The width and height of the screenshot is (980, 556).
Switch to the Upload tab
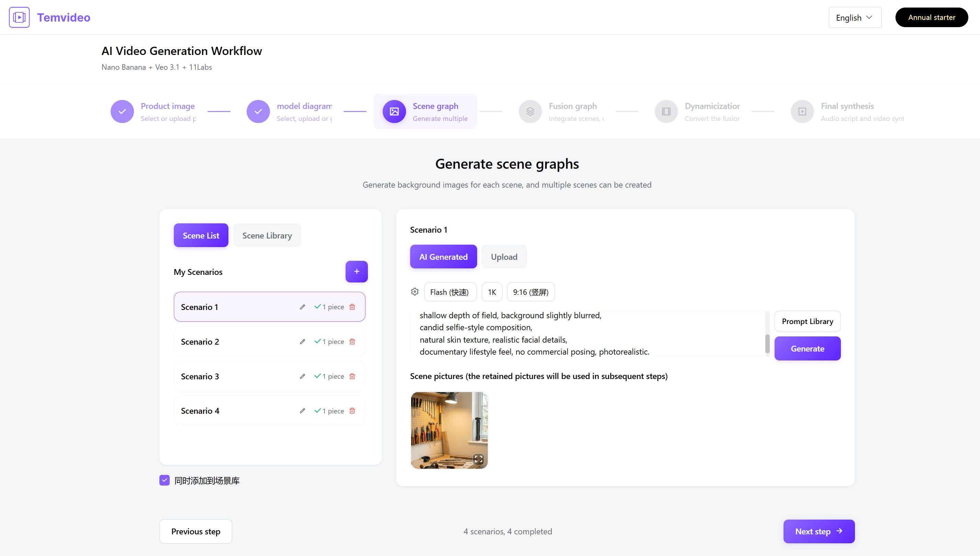pyautogui.click(x=504, y=257)
